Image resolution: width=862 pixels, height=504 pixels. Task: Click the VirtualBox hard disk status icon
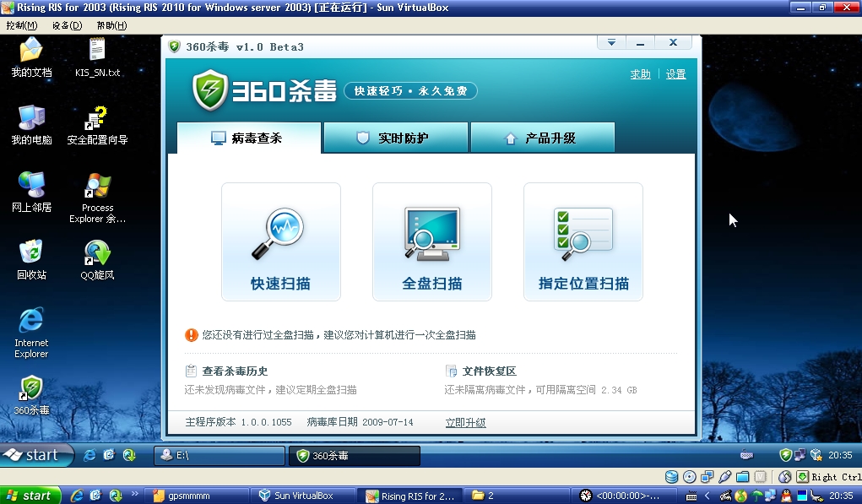click(671, 476)
